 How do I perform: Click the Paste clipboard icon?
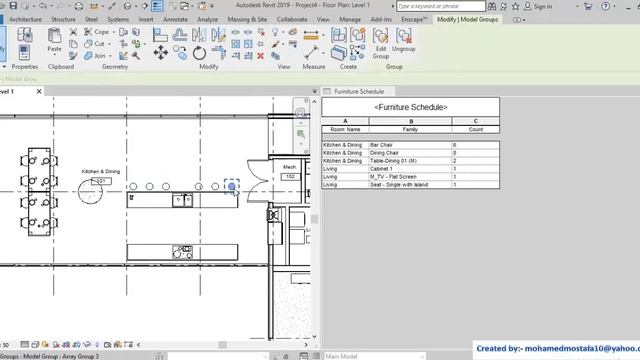click(54, 36)
